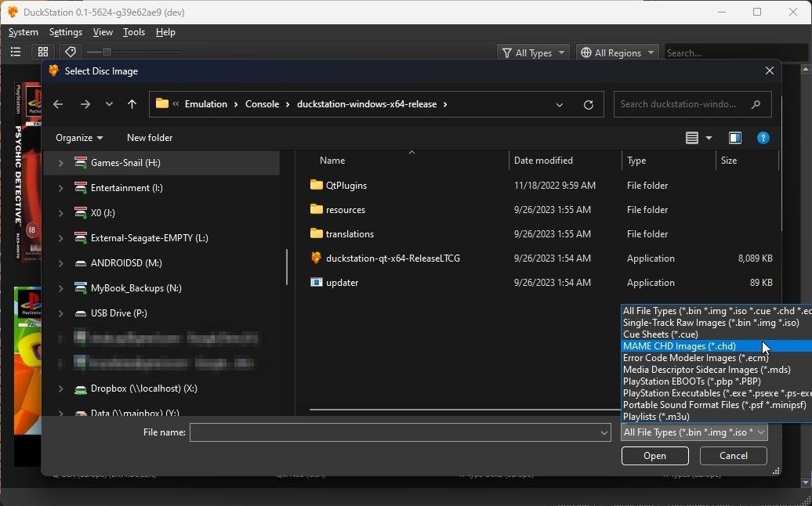Click the back navigation arrow
This screenshot has width=812, height=506.
[x=58, y=104]
